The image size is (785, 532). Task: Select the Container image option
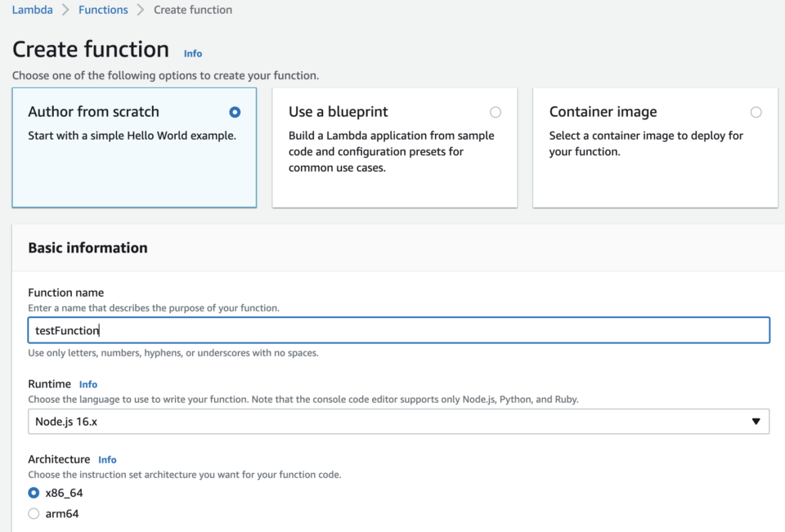point(756,112)
